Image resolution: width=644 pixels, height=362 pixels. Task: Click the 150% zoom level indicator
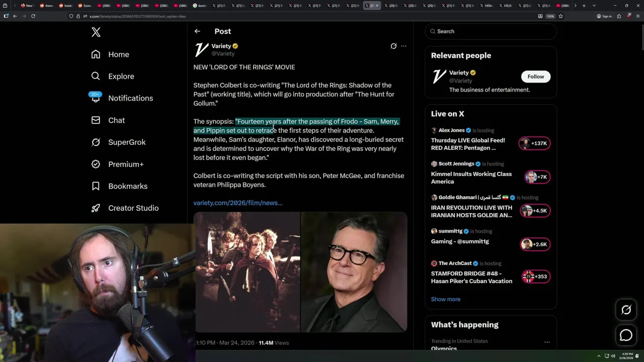pyautogui.click(x=550, y=16)
